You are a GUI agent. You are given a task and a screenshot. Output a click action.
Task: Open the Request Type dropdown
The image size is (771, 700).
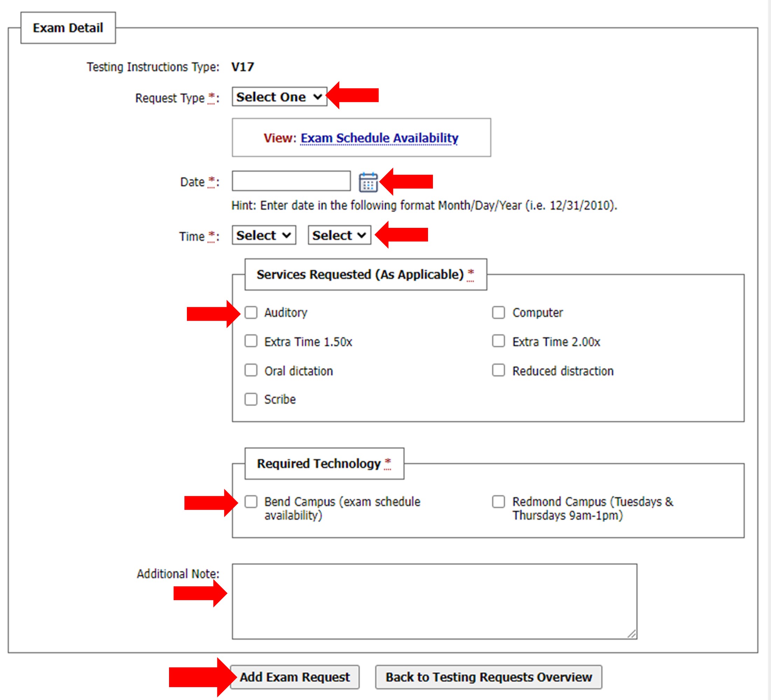(279, 97)
